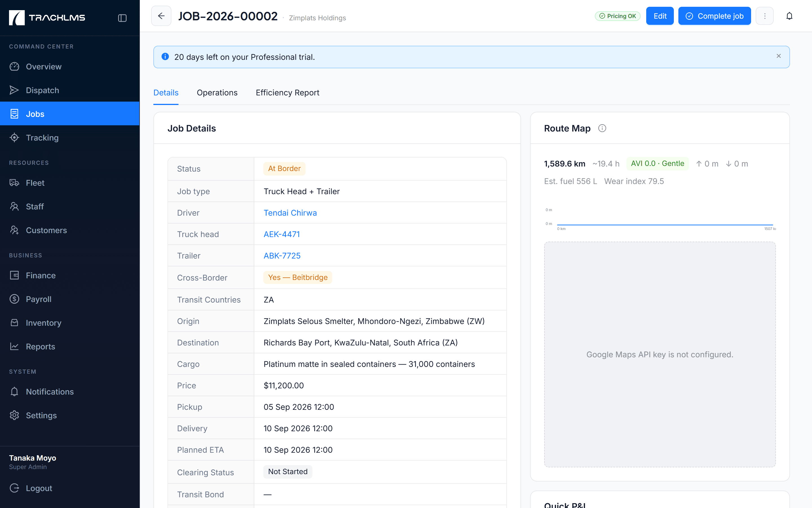Open Inventory in the sidebar
This screenshot has height=508, width=812.
coord(70,323)
